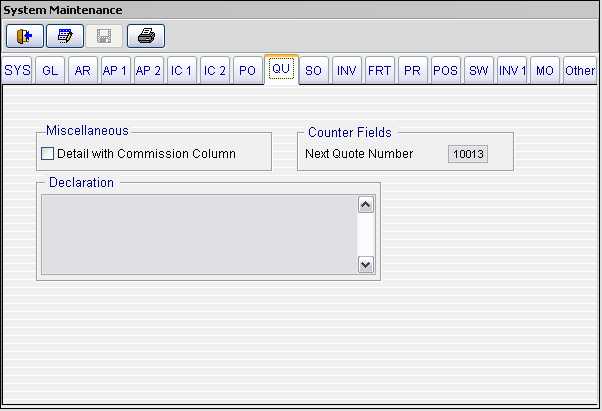602x411 pixels.
Task: Click the greyed-out save disk icon
Action: coord(104,36)
